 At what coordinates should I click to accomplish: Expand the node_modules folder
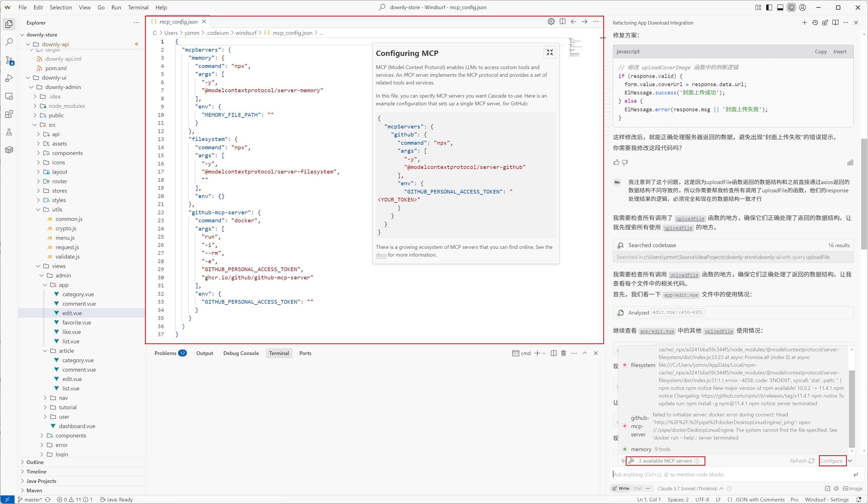coord(35,106)
